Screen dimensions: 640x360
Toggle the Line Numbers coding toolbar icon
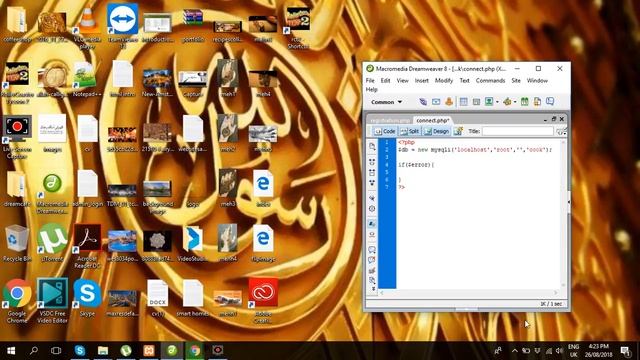tap(372, 224)
